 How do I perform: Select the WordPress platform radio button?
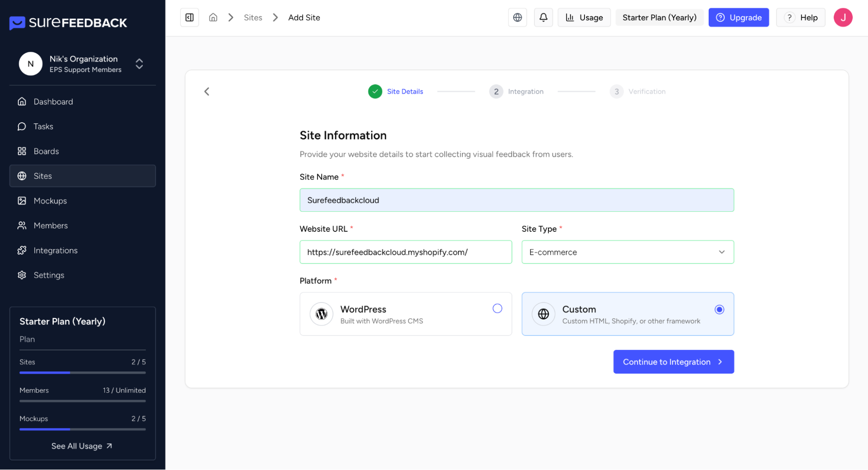pyautogui.click(x=497, y=309)
